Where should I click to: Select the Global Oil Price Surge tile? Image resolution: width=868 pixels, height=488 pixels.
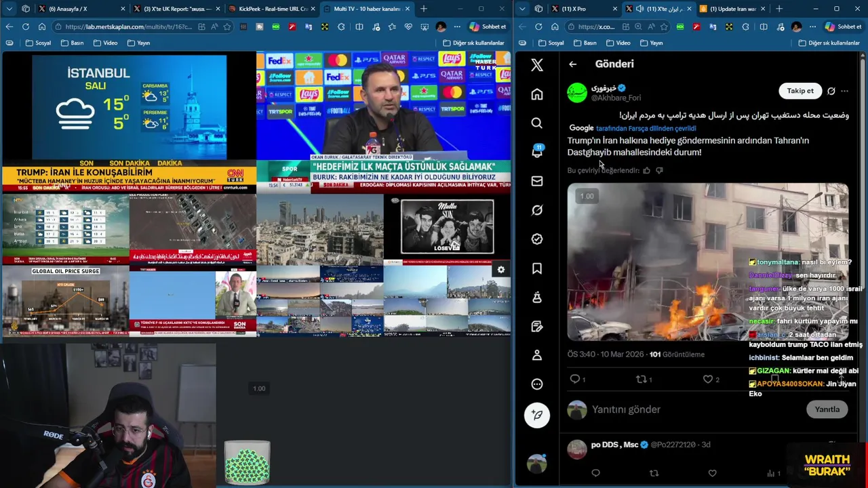(65, 302)
